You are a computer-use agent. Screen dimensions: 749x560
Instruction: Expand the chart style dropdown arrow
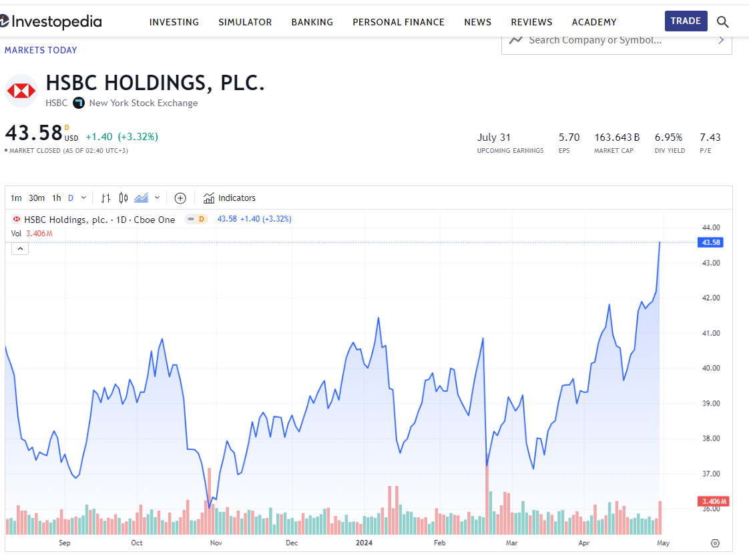tap(157, 198)
